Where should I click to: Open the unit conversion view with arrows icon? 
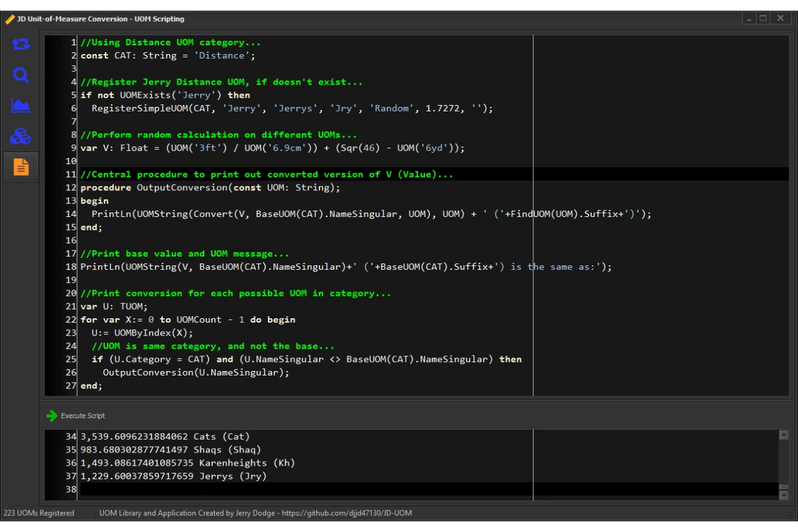point(21,44)
